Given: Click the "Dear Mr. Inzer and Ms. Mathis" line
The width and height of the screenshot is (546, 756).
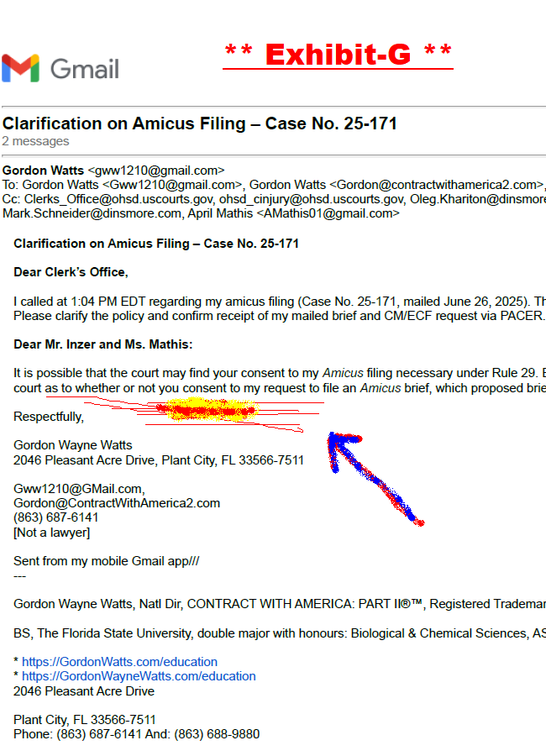Looking at the screenshot, I should click(x=102, y=344).
